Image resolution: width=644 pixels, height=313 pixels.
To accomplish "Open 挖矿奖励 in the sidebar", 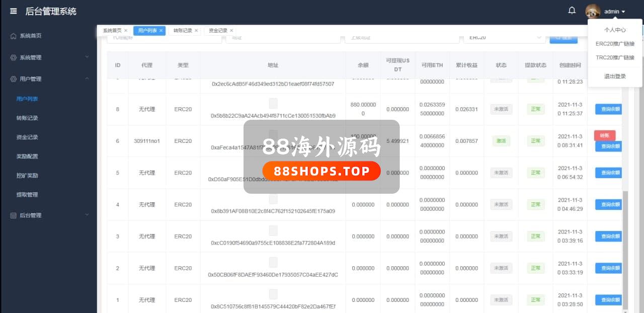I will click(x=27, y=176).
